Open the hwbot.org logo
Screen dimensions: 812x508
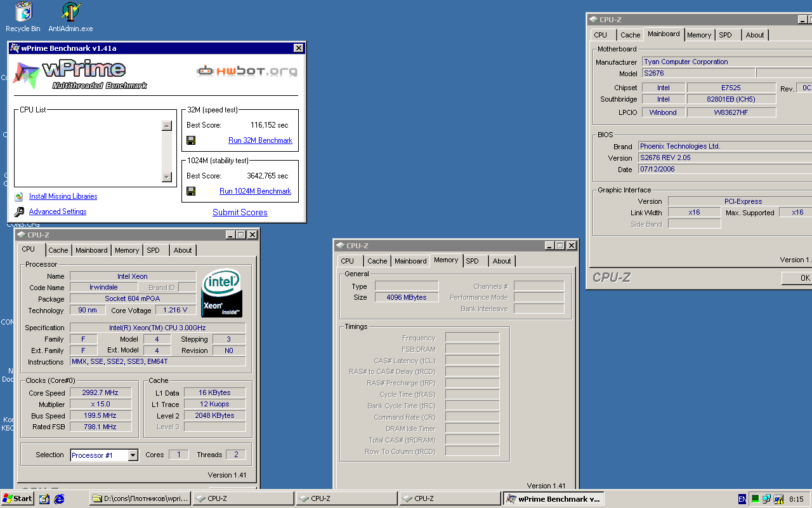tap(247, 71)
